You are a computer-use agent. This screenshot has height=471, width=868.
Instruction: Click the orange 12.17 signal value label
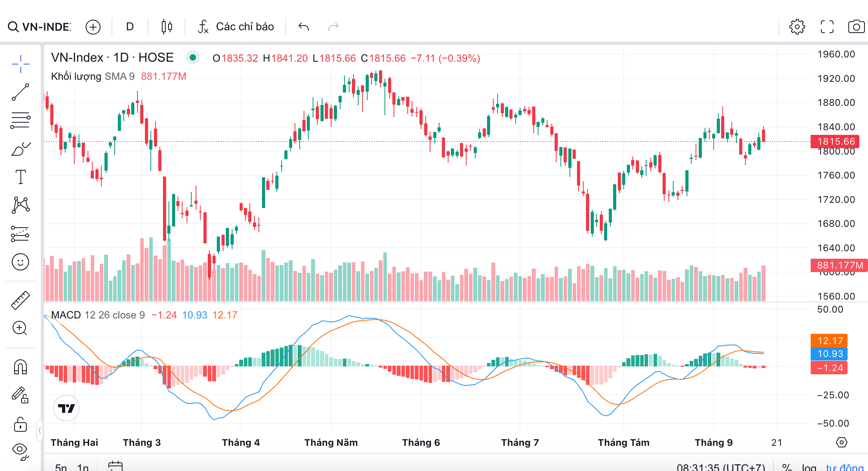coord(829,340)
